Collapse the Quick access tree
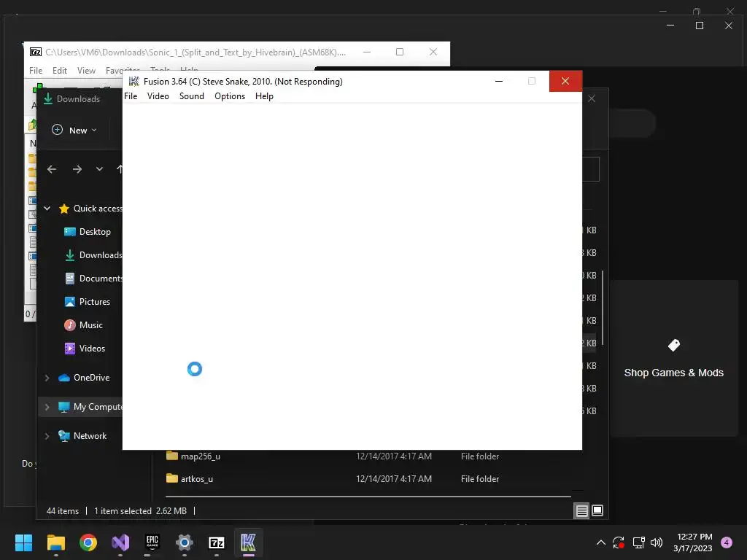This screenshot has width=747, height=560. pos(47,208)
